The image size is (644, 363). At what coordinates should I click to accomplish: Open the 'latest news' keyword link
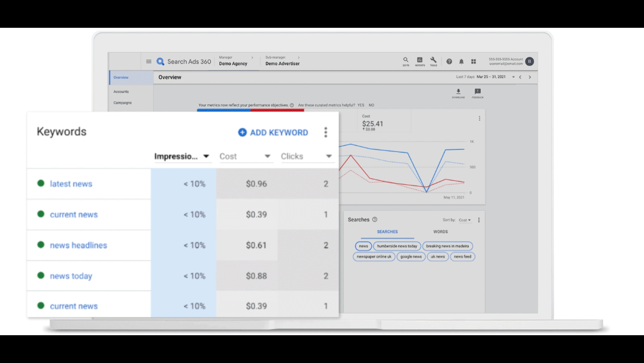point(71,184)
